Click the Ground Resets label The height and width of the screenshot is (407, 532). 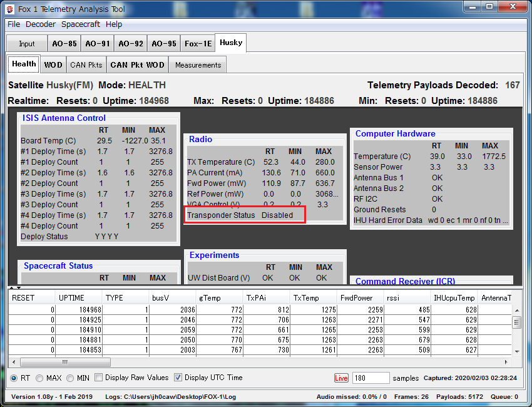click(x=380, y=210)
